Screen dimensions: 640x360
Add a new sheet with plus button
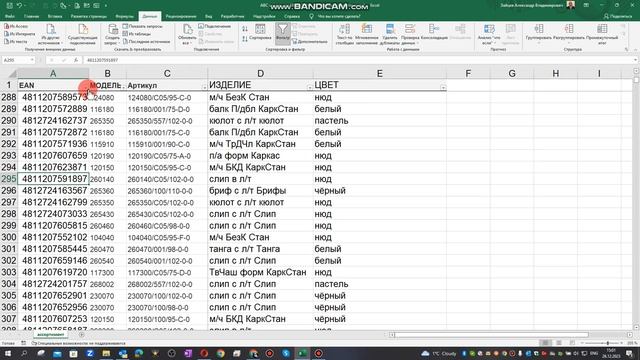tap(81, 335)
